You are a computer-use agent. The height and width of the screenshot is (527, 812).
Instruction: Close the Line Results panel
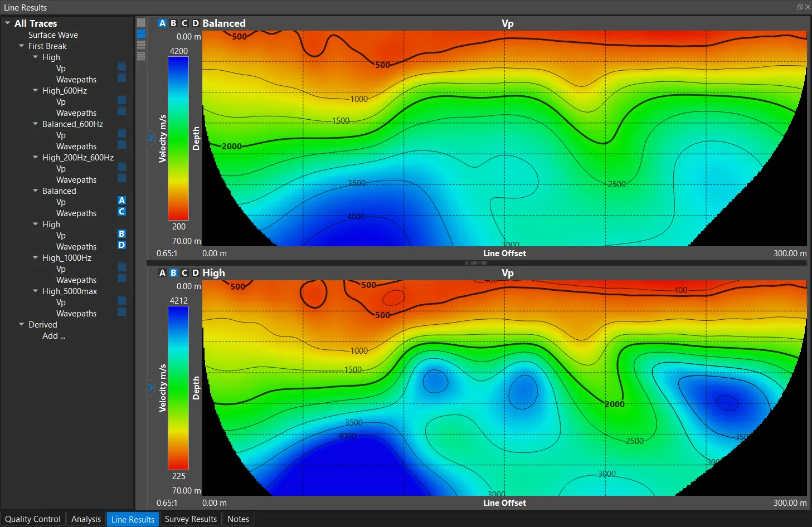(x=808, y=7)
